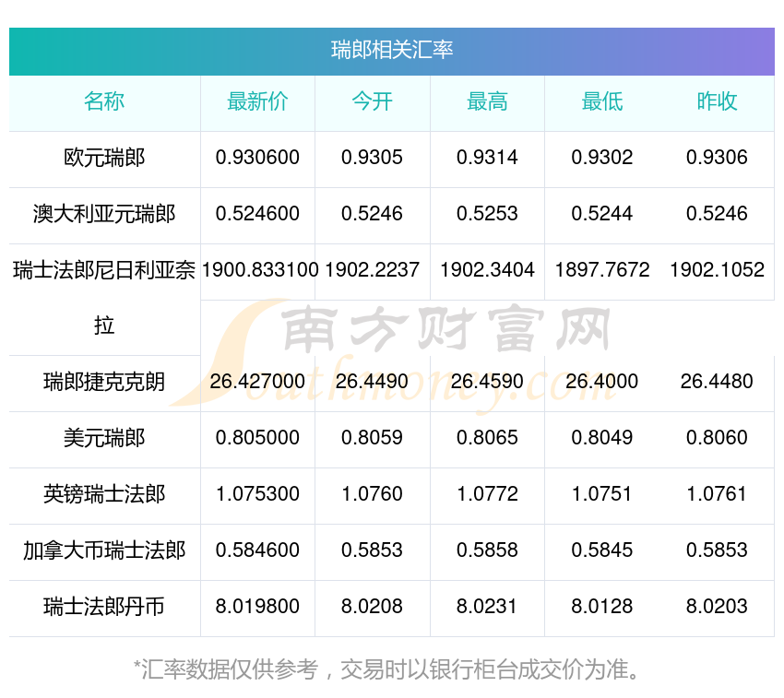Click latest price 0.584600
The height and width of the screenshot is (698, 784).
(x=257, y=550)
